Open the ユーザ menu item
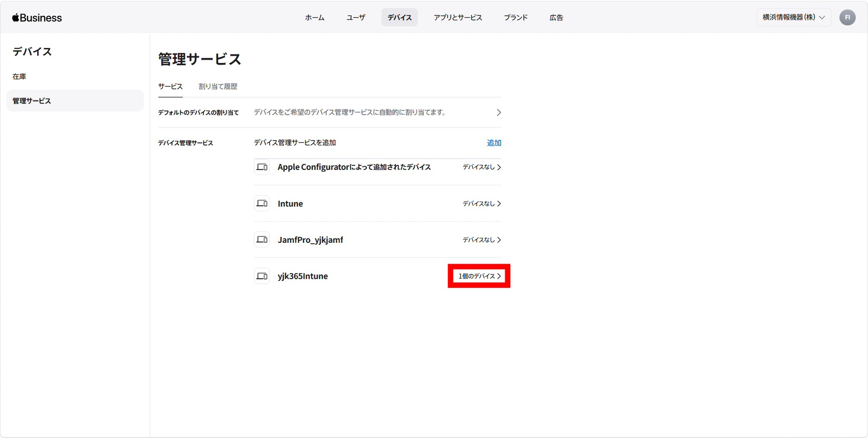868x439 pixels. 356,18
